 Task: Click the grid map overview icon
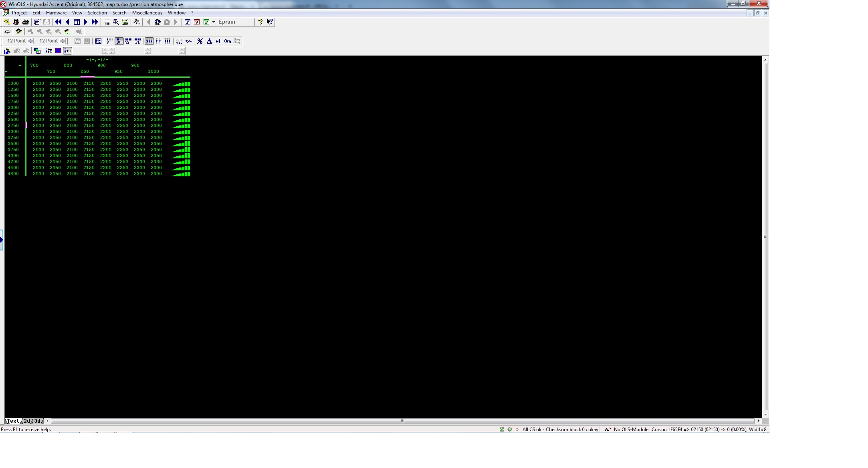point(77,22)
